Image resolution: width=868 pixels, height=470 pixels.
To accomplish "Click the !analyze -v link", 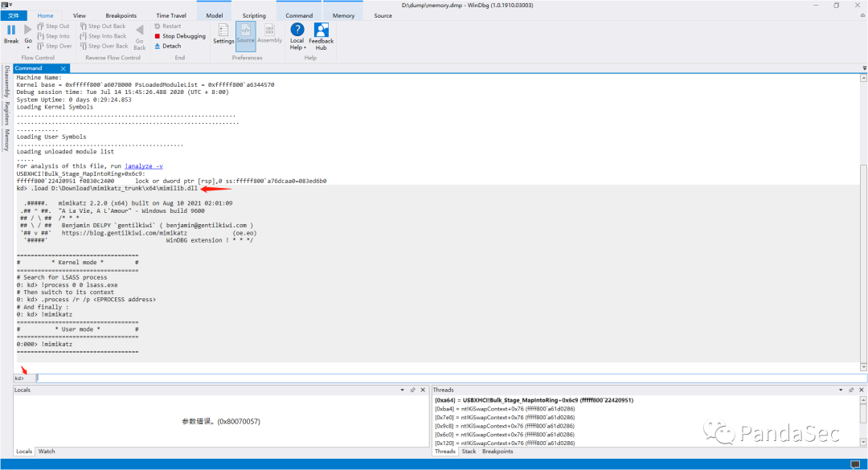I will [x=144, y=166].
